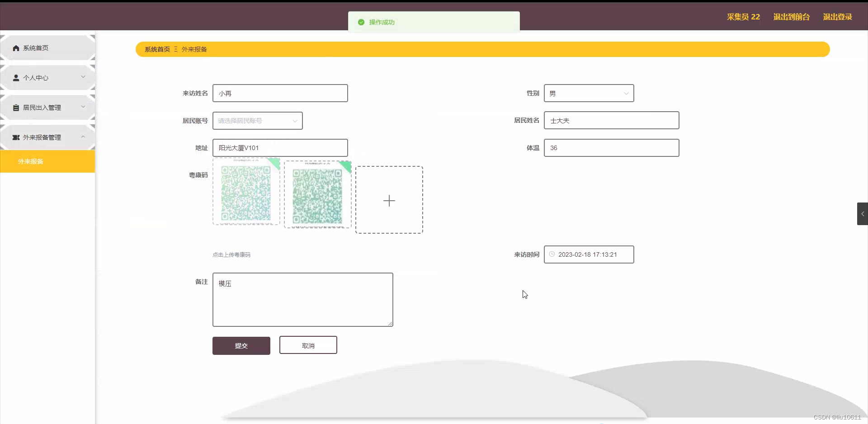The height and width of the screenshot is (424, 868).
Task: Click the 来访姓名 input field
Action: pos(280,93)
